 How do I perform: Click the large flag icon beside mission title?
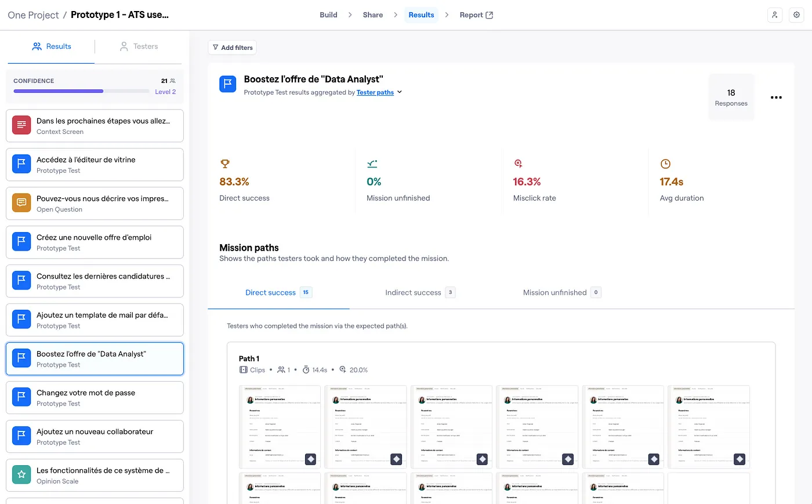228,84
